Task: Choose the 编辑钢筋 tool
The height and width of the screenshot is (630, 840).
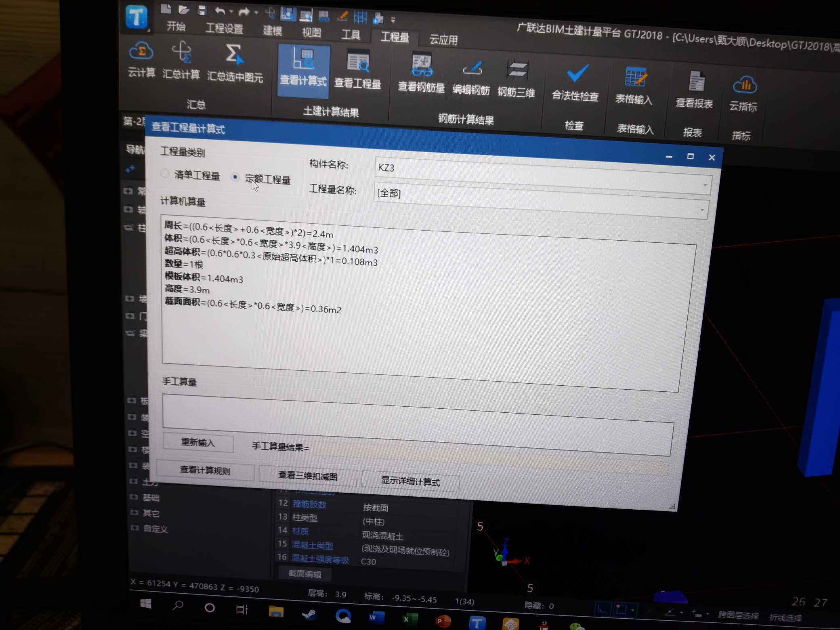Action: [471, 78]
